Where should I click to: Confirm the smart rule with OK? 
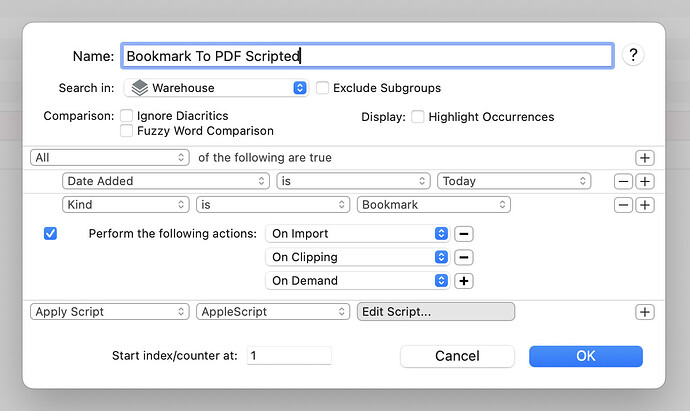coord(585,356)
